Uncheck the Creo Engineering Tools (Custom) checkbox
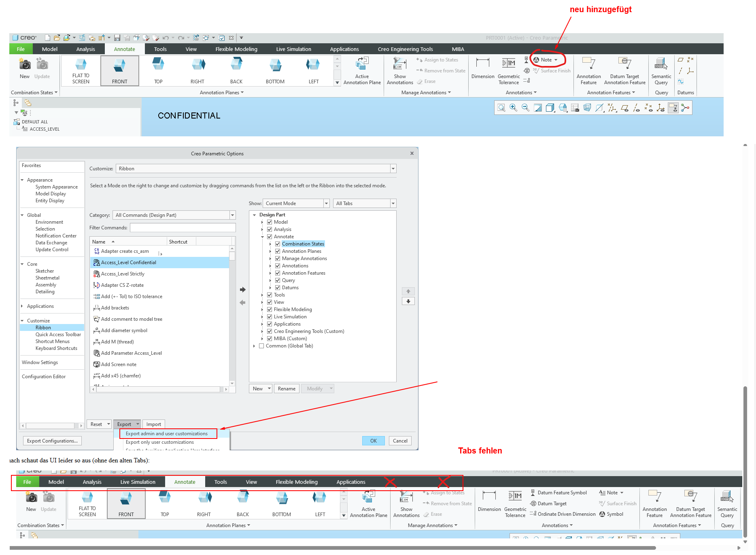The height and width of the screenshot is (555, 756). pos(270,331)
